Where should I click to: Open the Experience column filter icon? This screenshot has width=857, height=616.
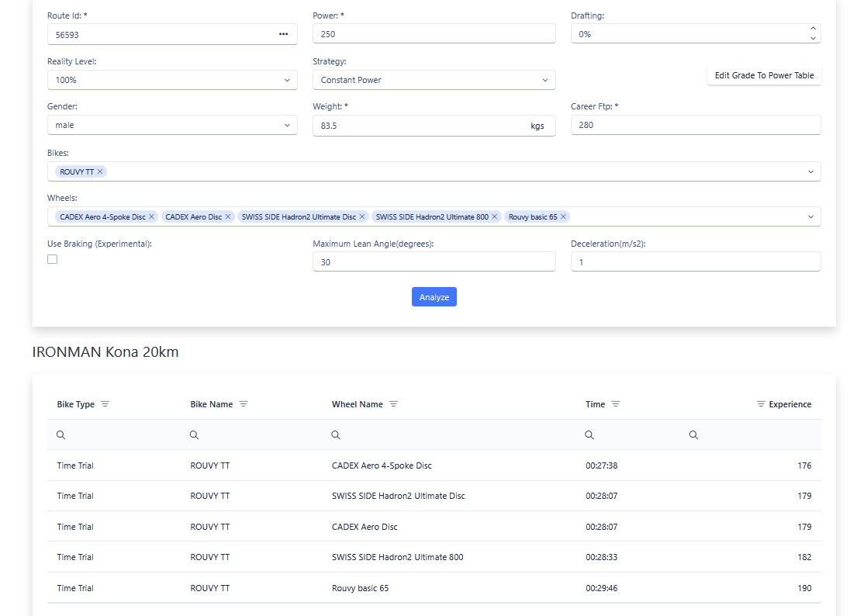[x=761, y=404]
